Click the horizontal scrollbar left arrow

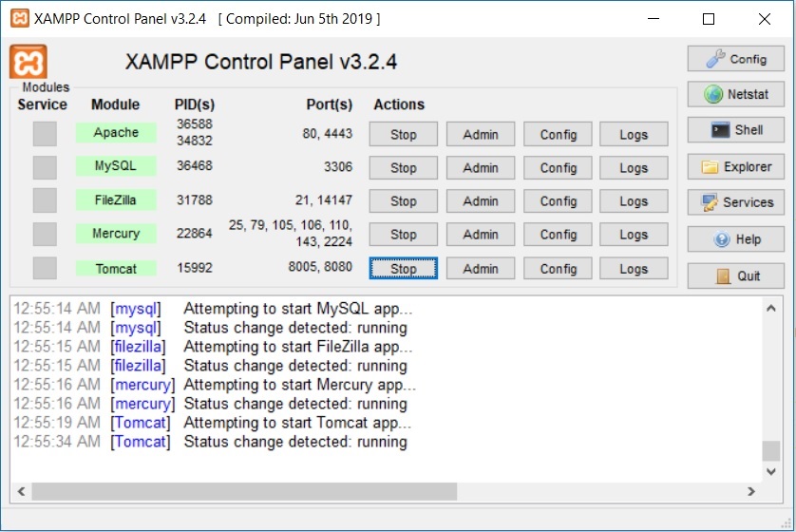coord(21,491)
